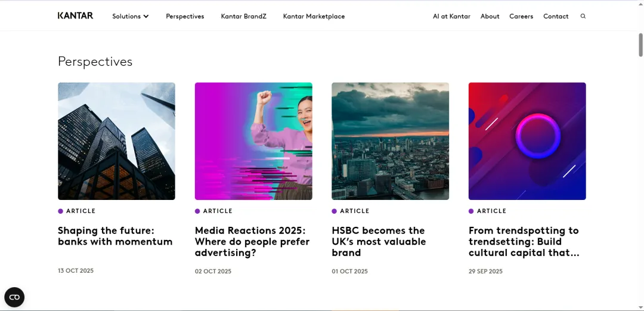644x311 pixels.
Task: Click the cheering woman article image
Action: pyautogui.click(x=253, y=141)
